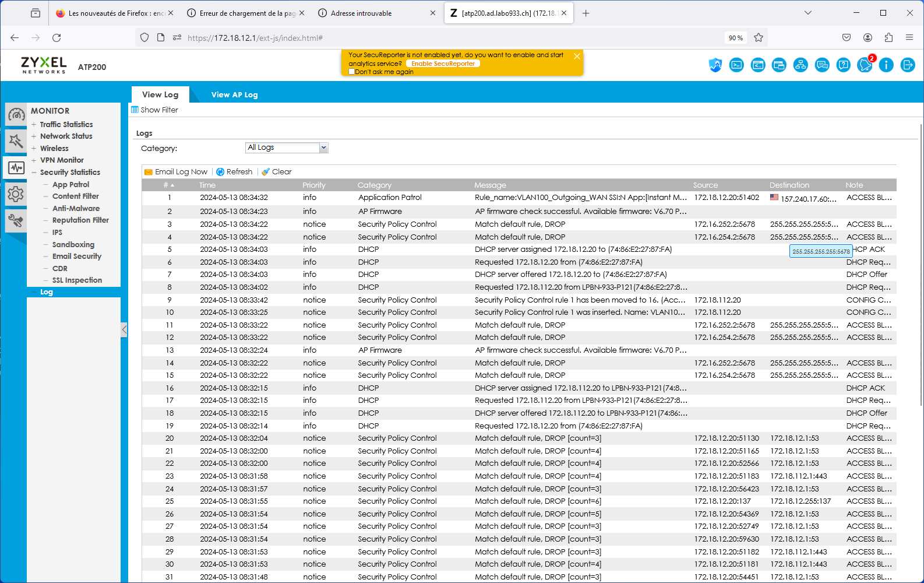Collapse the Security Statistics tree node
The height and width of the screenshot is (583, 924).
tap(34, 173)
